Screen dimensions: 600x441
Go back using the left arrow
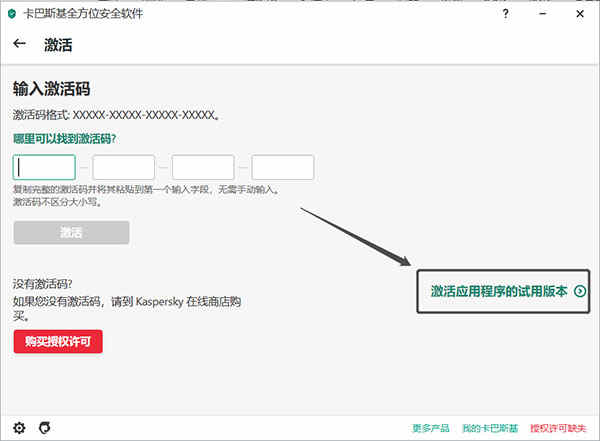(19, 44)
